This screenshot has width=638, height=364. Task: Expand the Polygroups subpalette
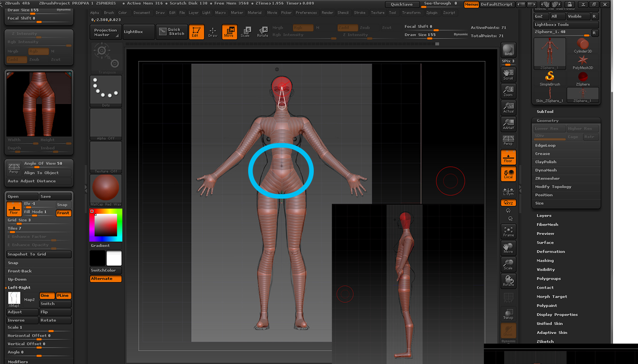point(549,279)
